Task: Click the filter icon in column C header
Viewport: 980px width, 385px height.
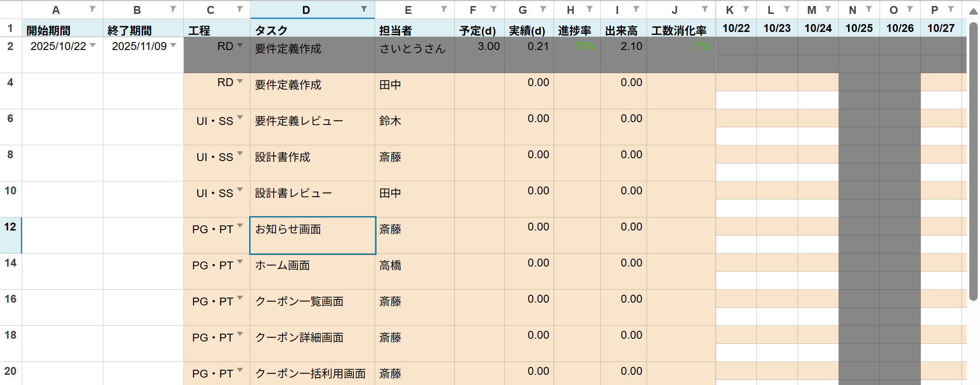Action: click(x=240, y=9)
